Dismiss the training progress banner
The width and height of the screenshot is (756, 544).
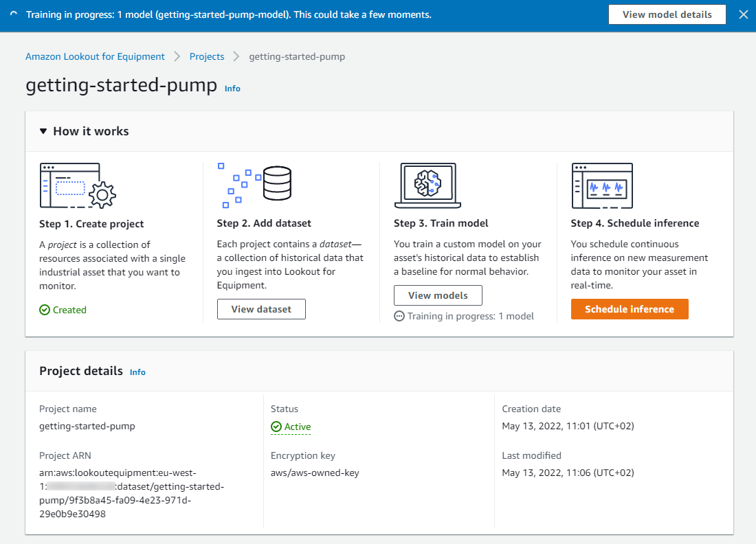click(744, 14)
